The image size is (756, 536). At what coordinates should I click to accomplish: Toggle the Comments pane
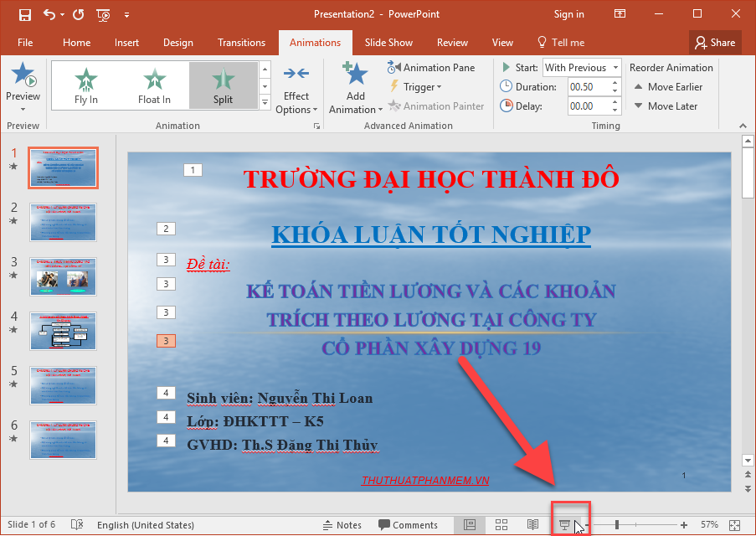click(408, 524)
